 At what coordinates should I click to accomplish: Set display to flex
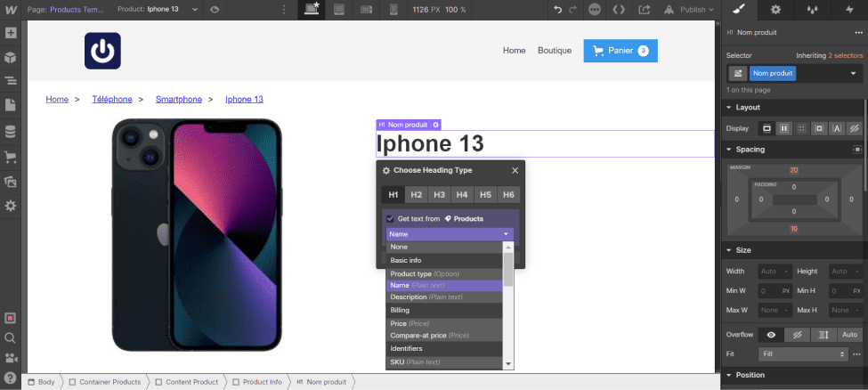click(783, 128)
